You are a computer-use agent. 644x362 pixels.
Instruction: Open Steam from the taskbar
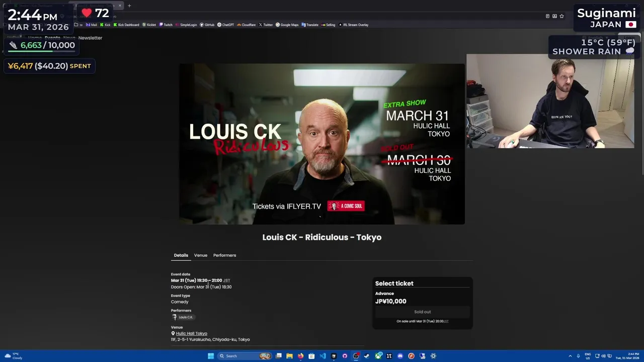click(x=367, y=356)
